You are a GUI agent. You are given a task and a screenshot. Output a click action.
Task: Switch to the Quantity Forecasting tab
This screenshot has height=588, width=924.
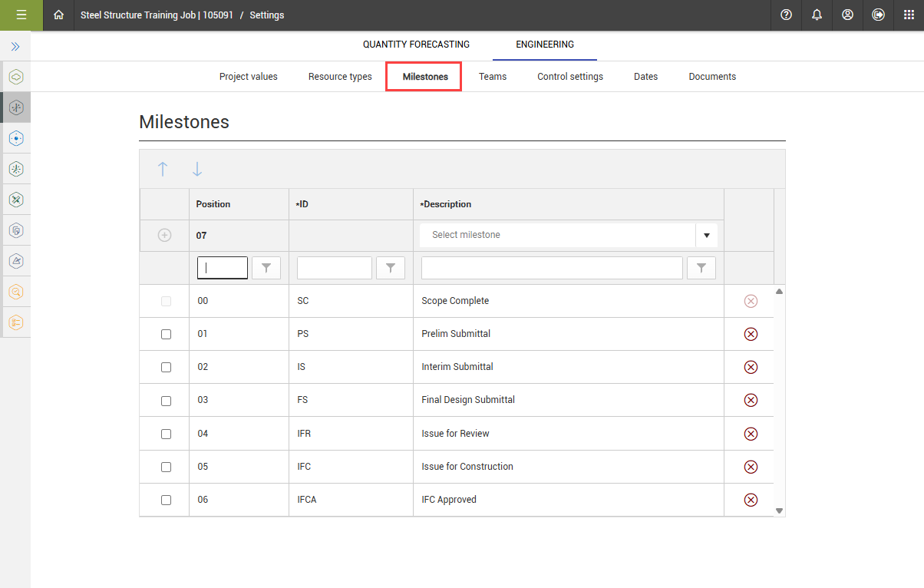pyautogui.click(x=416, y=45)
